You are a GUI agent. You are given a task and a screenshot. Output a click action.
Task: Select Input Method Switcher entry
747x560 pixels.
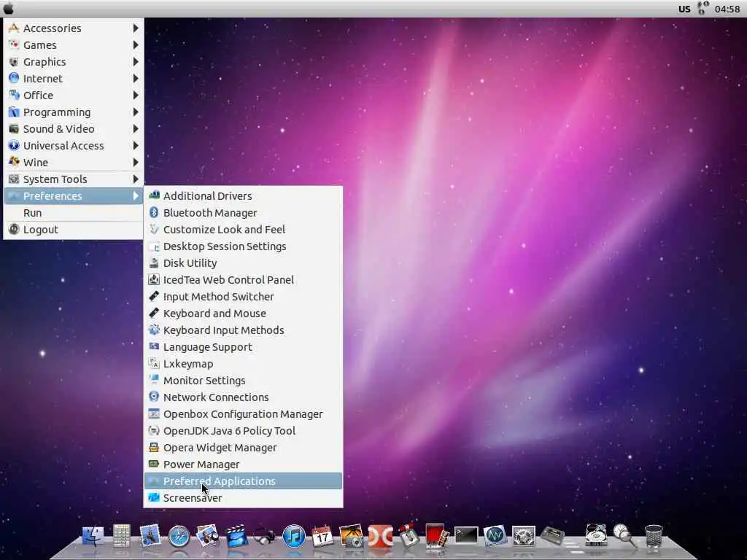pos(243,297)
